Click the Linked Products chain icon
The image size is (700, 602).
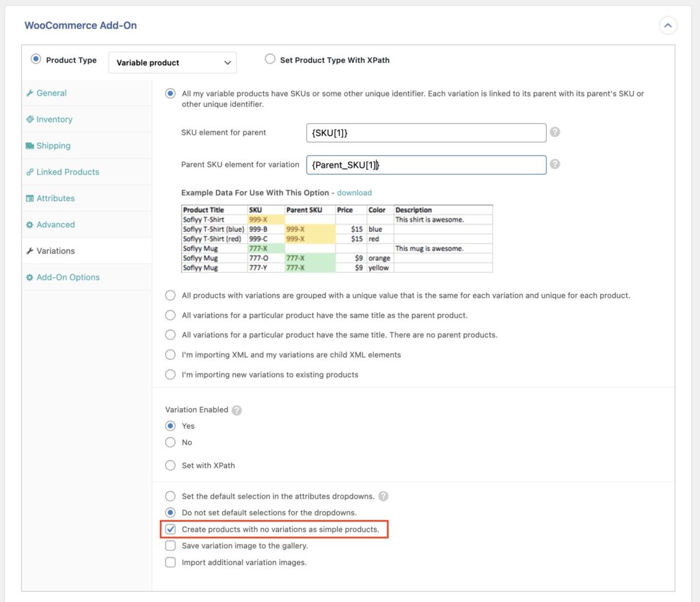pyautogui.click(x=29, y=172)
